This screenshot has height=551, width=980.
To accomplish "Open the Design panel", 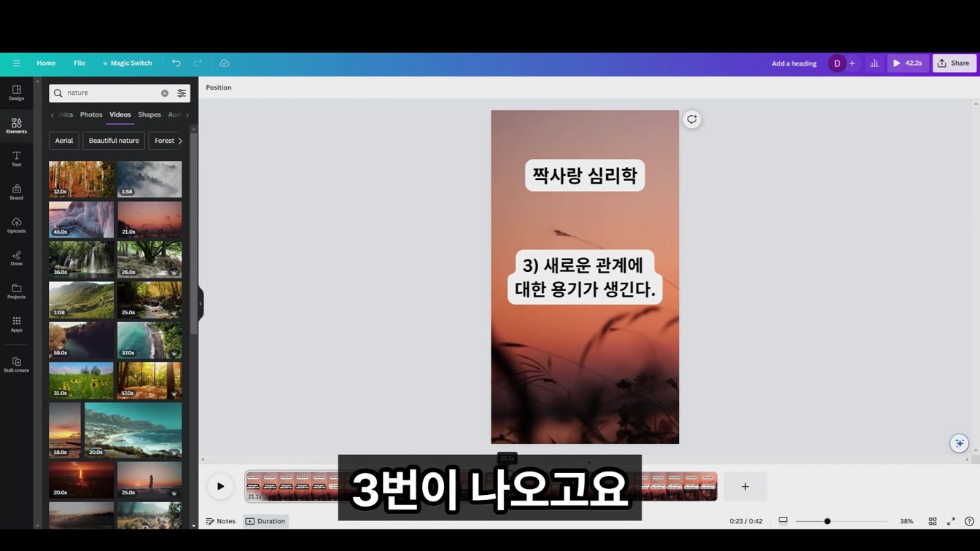I will pos(16,93).
